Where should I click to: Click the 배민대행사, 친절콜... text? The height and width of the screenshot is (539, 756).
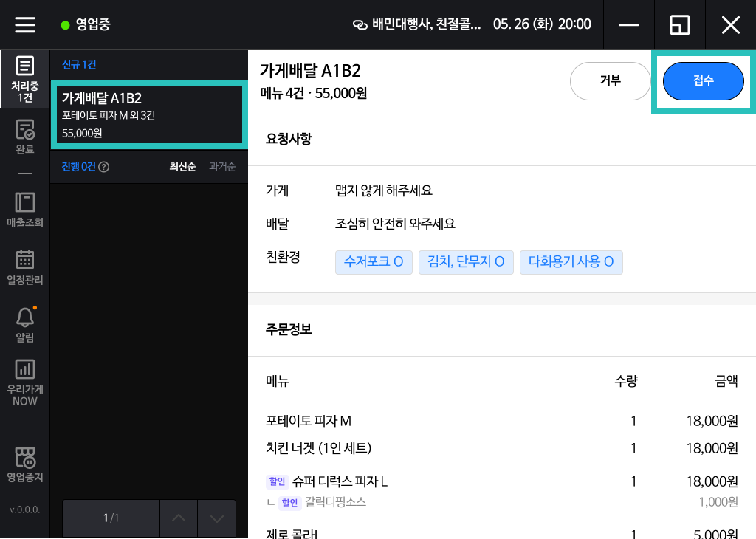[x=426, y=24]
